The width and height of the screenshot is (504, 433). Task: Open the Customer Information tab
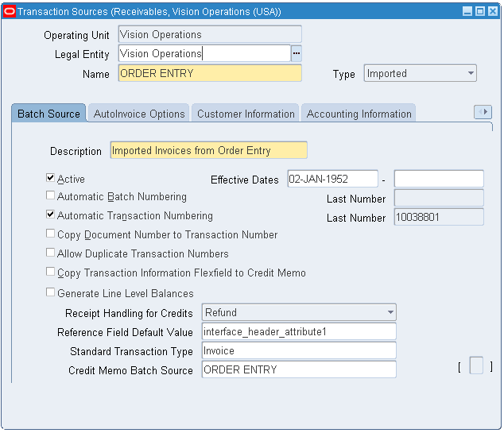(x=246, y=114)
